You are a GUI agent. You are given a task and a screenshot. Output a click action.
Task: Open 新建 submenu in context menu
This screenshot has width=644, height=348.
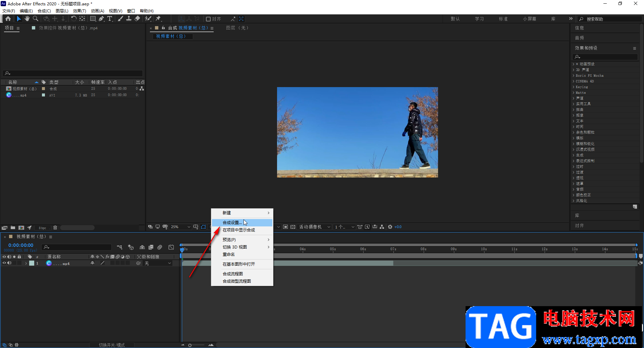pyautogui.click(x=242, y=213)
